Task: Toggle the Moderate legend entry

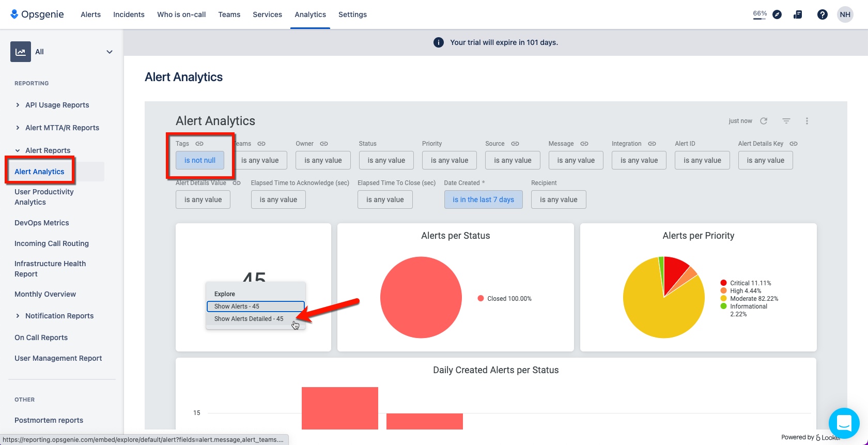Action: [749, 299]
